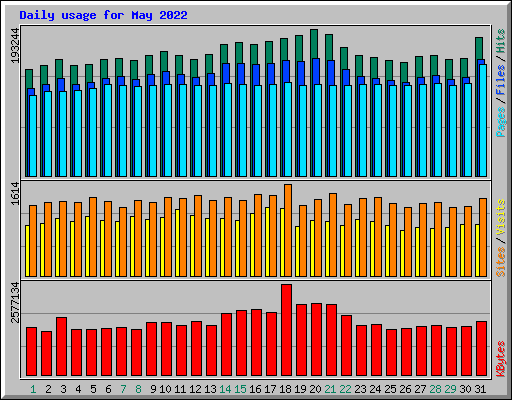Viewport: 512px width, 400px height.
Task: Click the y-axis value 1614
Action: 15,193
